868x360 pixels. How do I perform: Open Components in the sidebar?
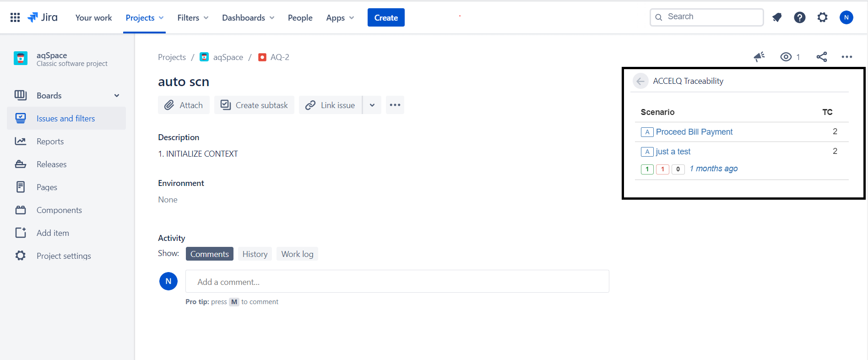click(x=66, y=210)
